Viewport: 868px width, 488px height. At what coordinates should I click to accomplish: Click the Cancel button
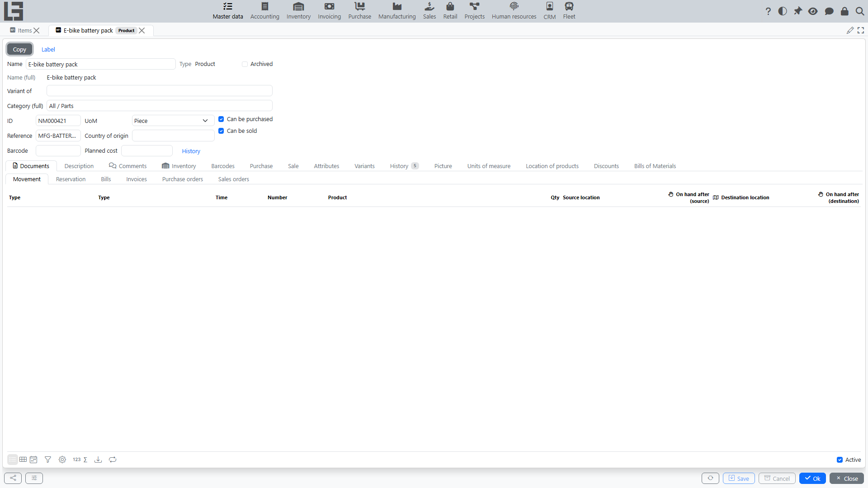[x=777, y=479]
